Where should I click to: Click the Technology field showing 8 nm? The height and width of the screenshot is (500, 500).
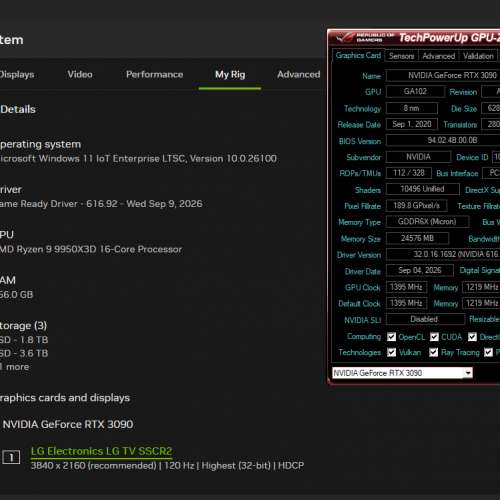412,108
